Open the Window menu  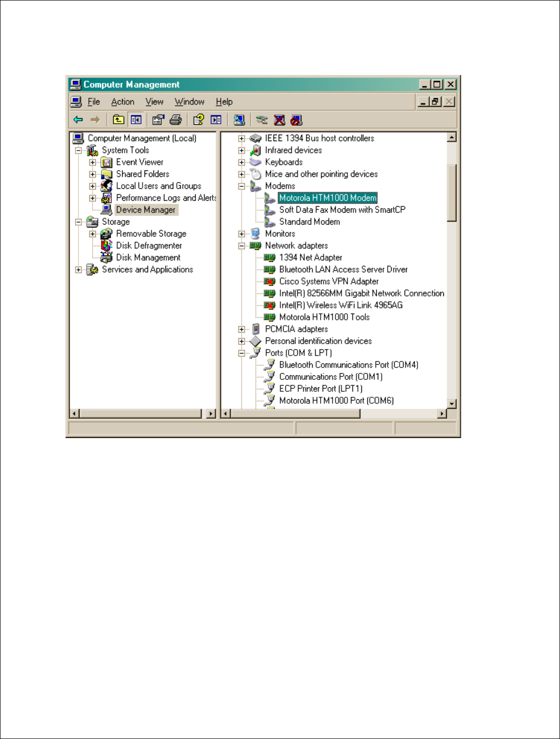point(189,102)
